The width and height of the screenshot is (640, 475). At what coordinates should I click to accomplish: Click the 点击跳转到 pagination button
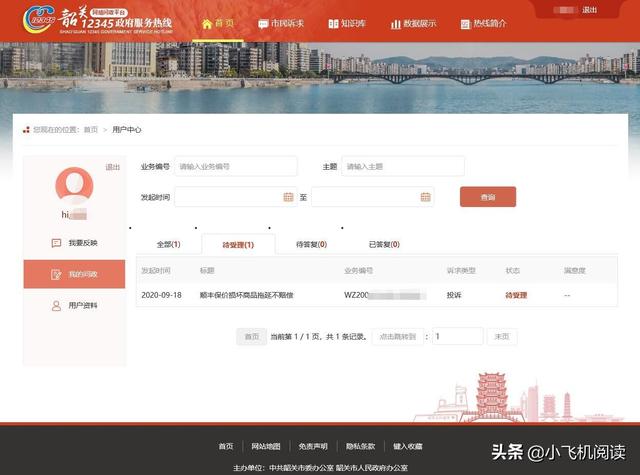[396, 337]
